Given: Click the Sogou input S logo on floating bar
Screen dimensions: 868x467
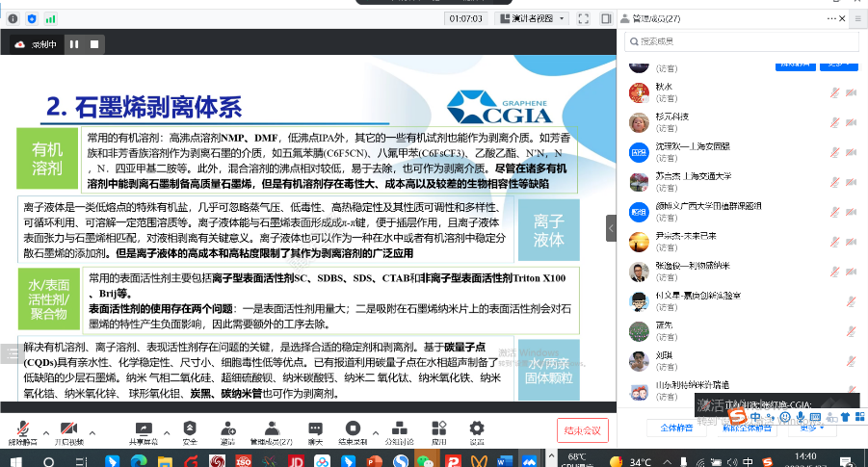Looking at the screenshot, I should (737, 416).
